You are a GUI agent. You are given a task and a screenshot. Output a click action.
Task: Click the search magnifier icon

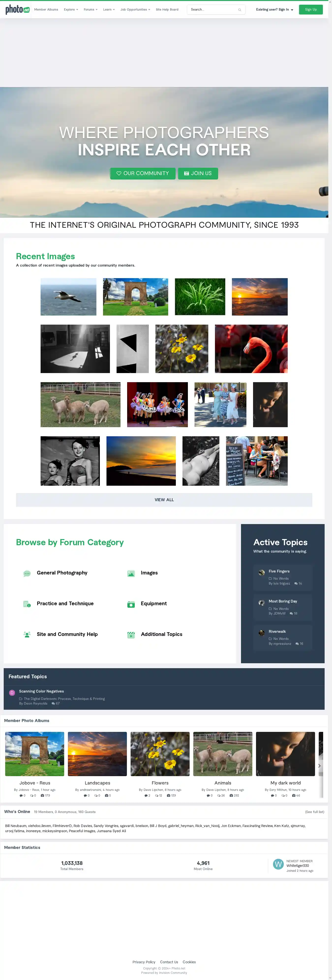click(x=240, y=10)
